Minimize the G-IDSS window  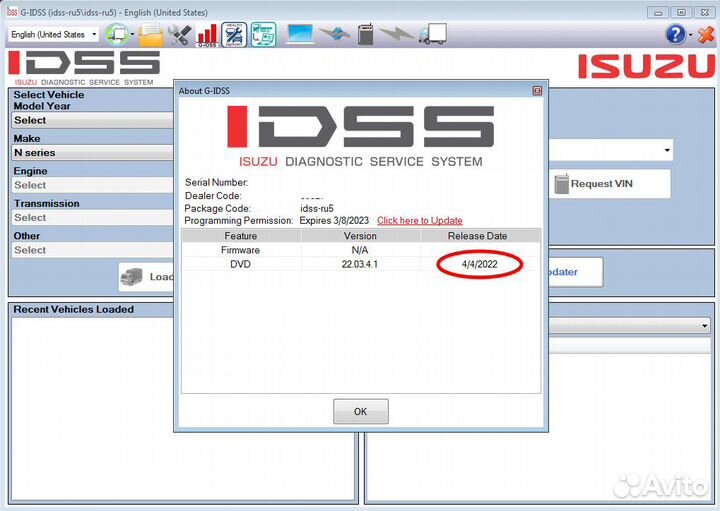pos(658,12)
